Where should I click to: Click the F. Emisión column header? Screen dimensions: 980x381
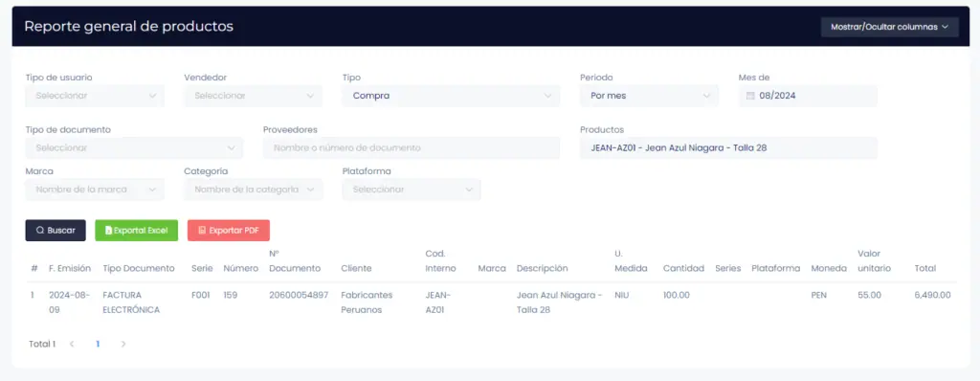(70, 268)
